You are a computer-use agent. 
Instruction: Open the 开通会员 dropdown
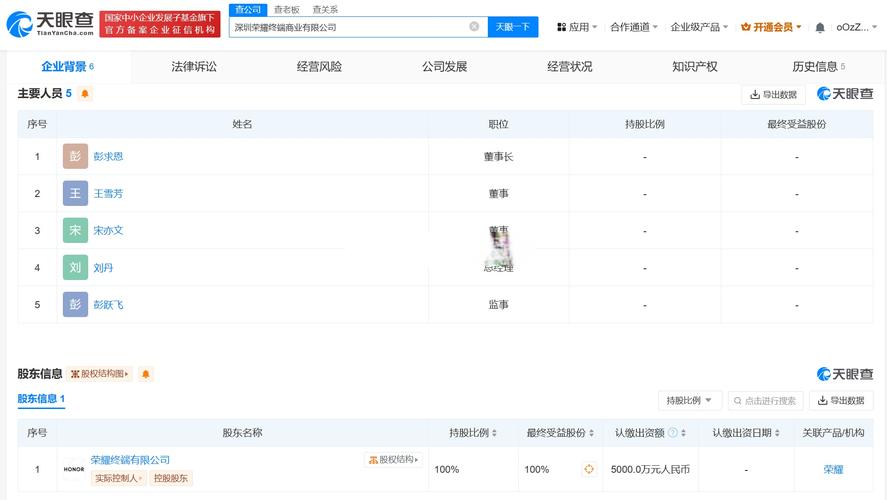[x=771, y=27]
